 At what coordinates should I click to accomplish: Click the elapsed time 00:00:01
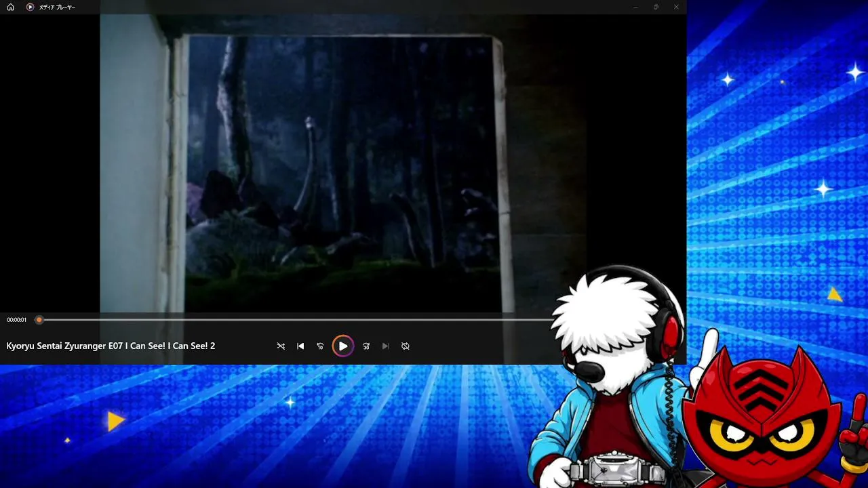click(17, 320)
